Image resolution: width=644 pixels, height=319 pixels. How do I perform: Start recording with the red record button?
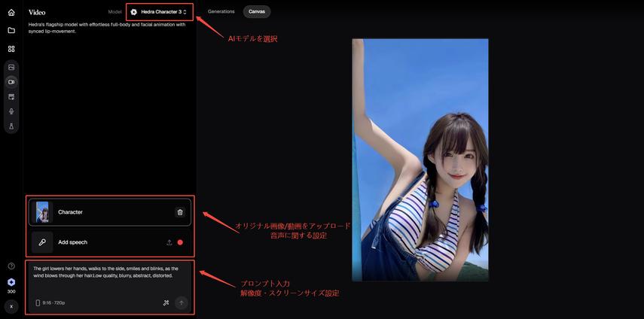[x=180, y=242]
